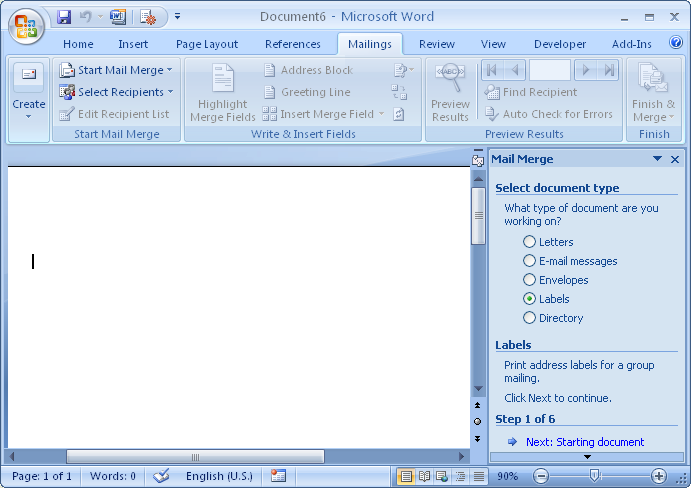Click the zoom in plus button

click(x=658, y=476)
